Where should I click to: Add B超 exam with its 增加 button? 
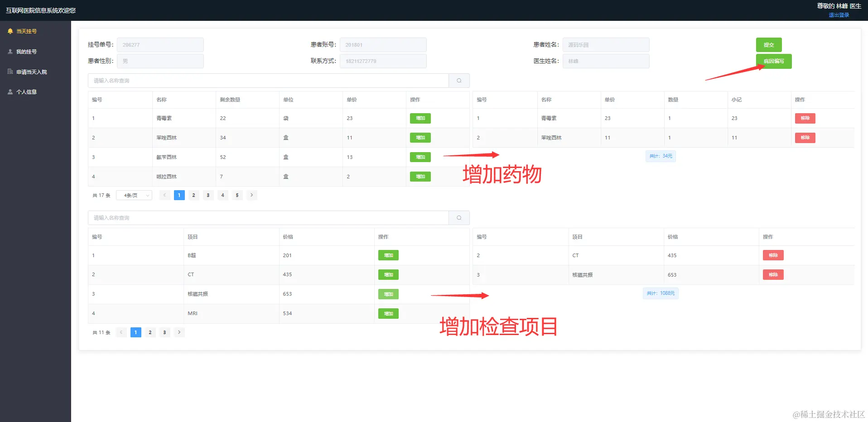tap(388, 255)
